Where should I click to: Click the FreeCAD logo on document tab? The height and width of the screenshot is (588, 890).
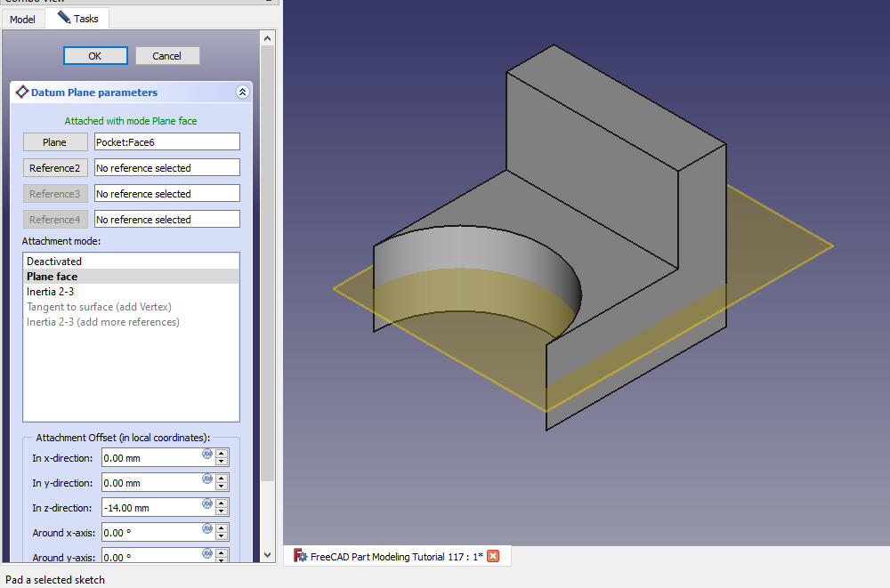click(x=300, y=556)
